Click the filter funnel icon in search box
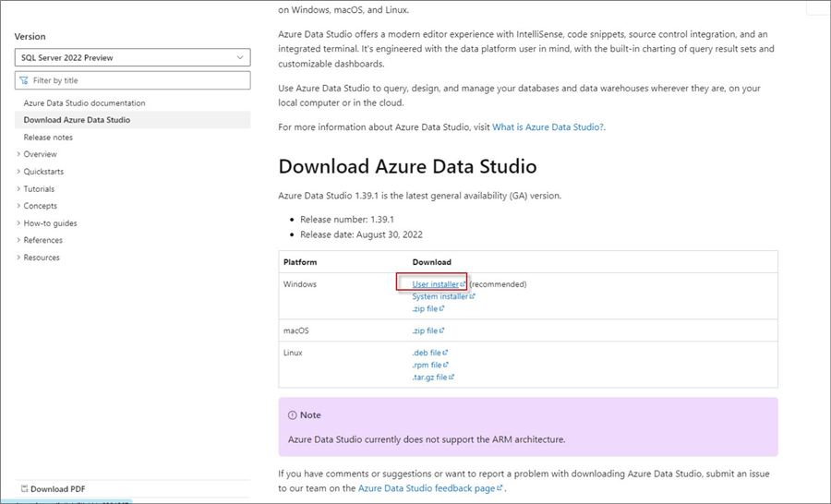The width and height of the screenshot is (831, 504). click(x=24, y=80)
